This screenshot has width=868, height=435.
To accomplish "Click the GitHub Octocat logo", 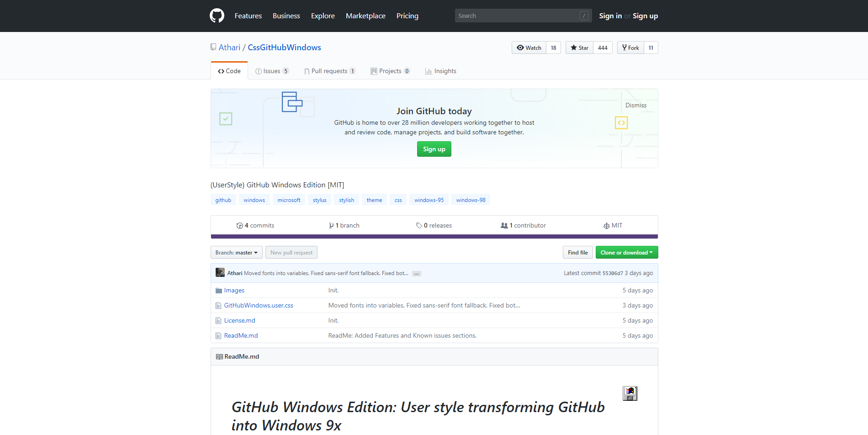I will 217,16.
